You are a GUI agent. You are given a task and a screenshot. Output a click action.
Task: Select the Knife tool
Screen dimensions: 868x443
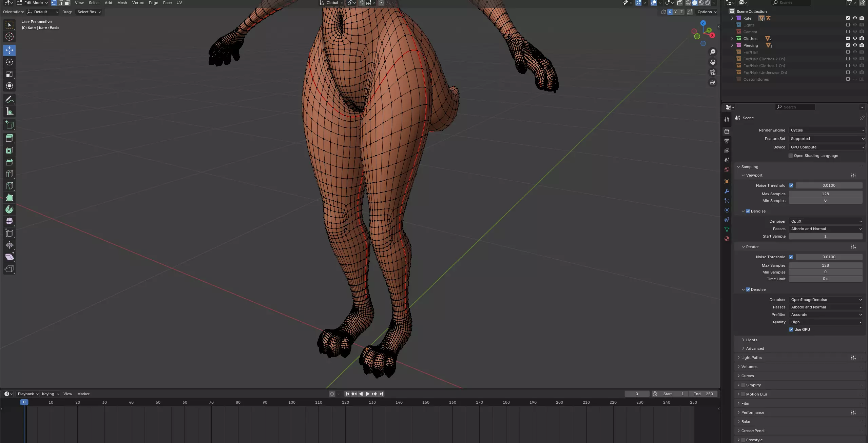9,186
